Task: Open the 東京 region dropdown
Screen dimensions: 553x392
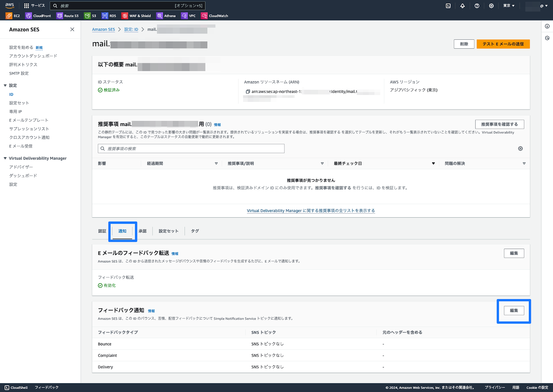Action: point(508,6)
